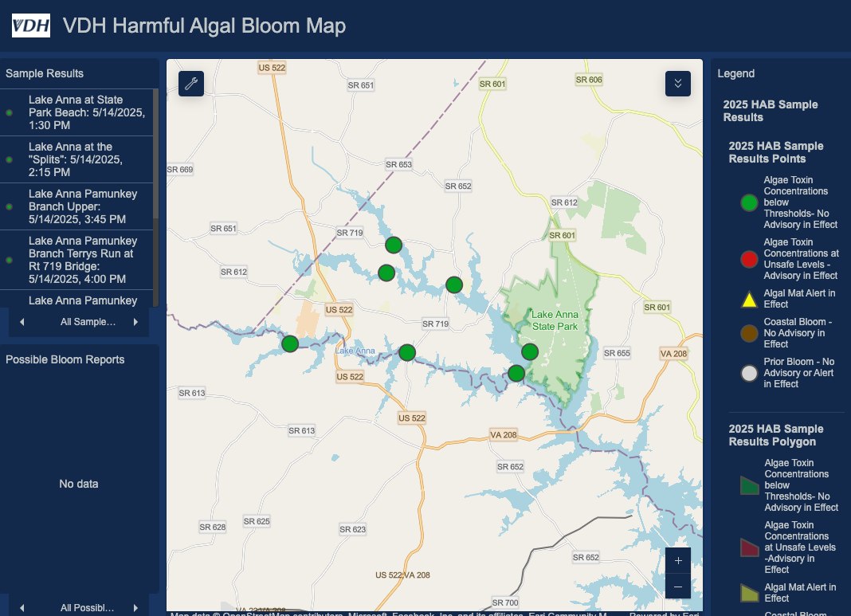Screen dimensions: 851x616
Task: Zoom in on the map
Action: tap(678, 561)
